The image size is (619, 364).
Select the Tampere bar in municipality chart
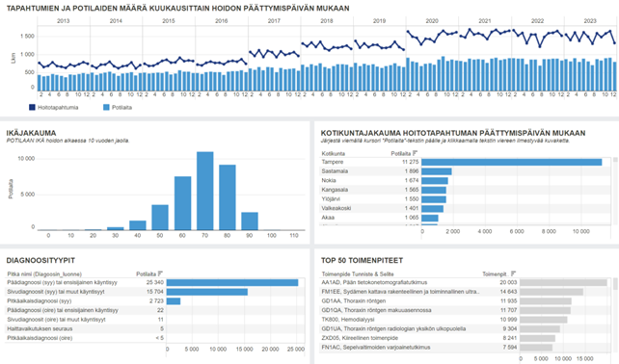tap(512, 162)
